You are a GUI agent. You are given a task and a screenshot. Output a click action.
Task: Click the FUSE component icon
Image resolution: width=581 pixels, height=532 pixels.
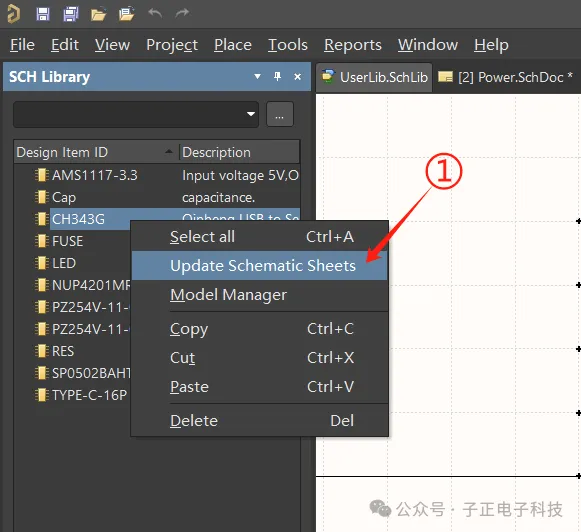tap(42, 241)
